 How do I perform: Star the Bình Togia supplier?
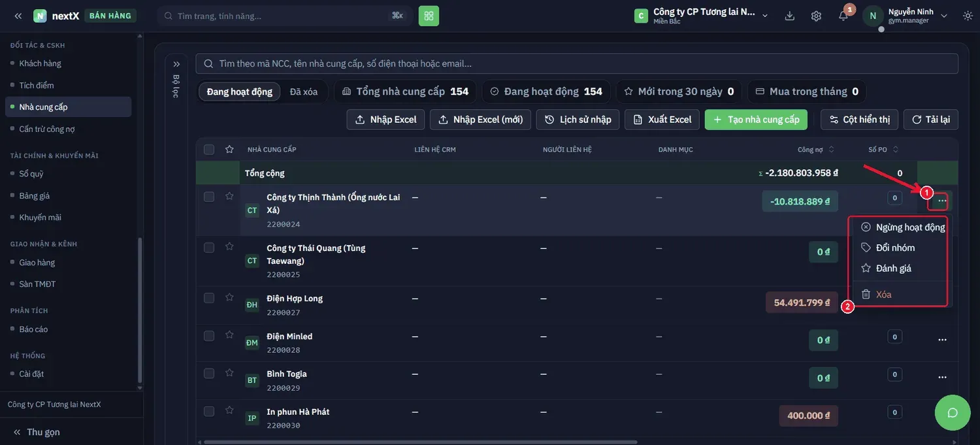[229, 373]
